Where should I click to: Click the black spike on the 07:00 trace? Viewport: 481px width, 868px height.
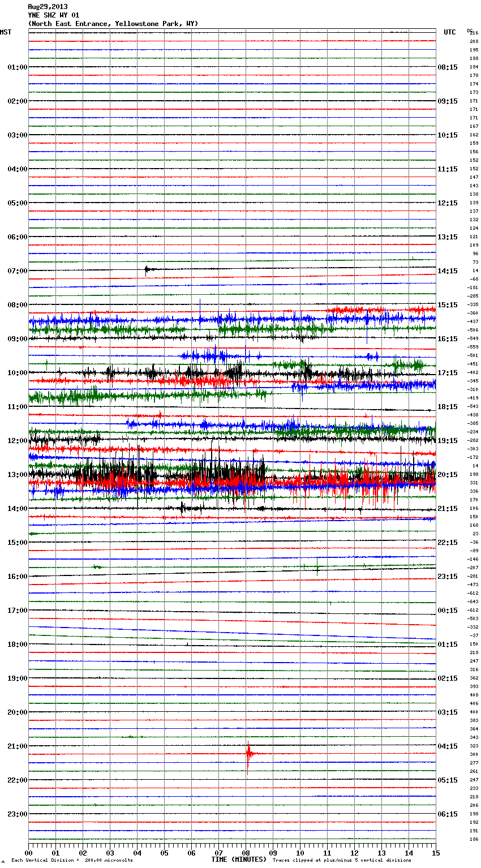[147, 270]
